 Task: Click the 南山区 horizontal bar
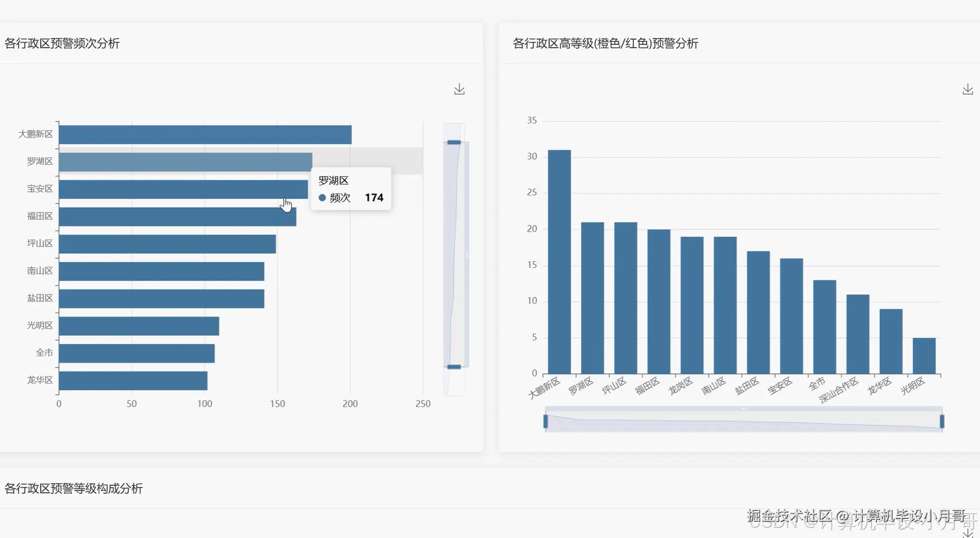click(162, 271)
